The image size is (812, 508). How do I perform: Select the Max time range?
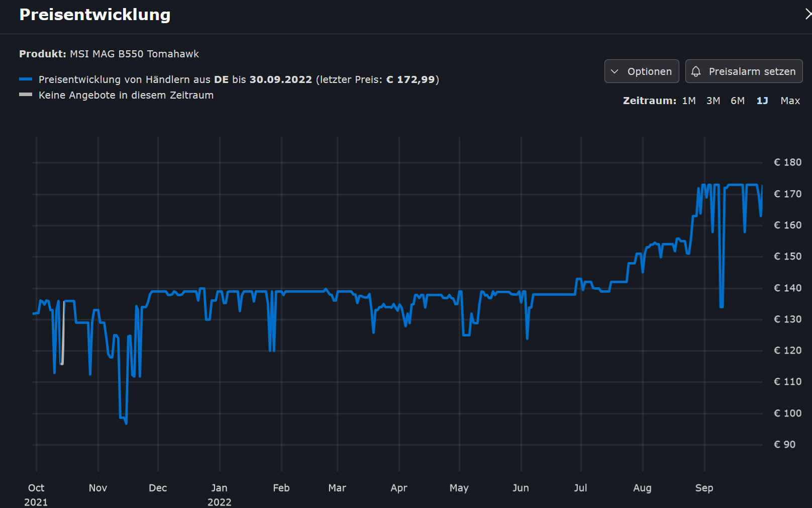pyautogui.click(x=790, y=101)
